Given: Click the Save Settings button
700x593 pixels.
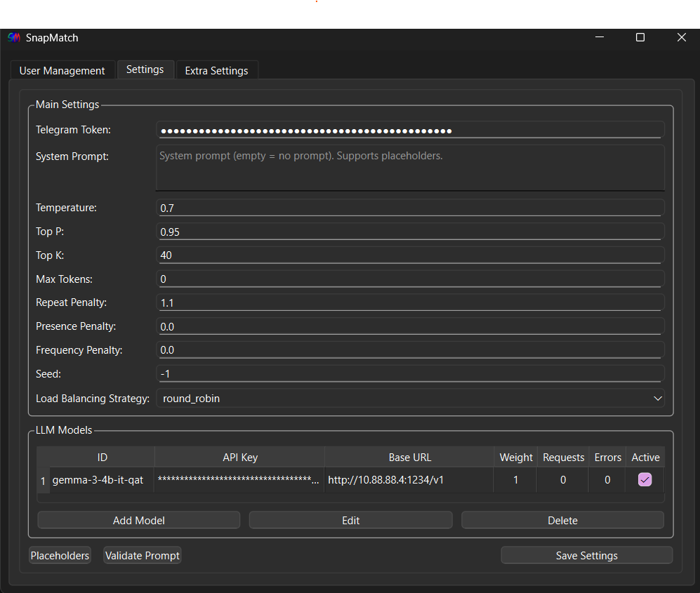Looking at the screenshot, I should (x=586, y=556).
